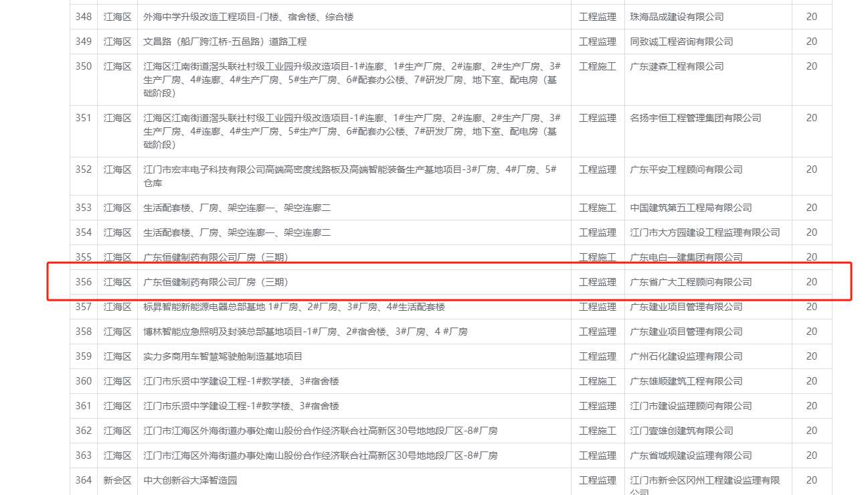Click '工程施工' in row 362
The image size is (868, 495).
598,431
